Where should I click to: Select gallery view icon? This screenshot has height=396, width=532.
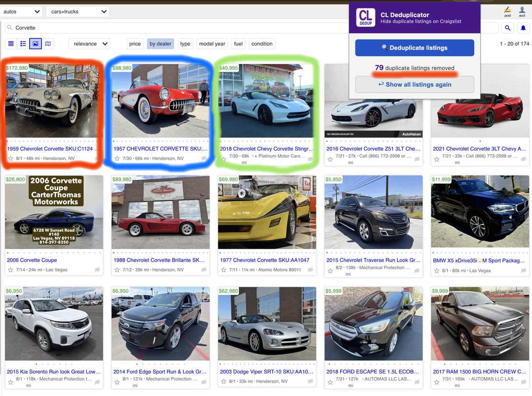35,44
